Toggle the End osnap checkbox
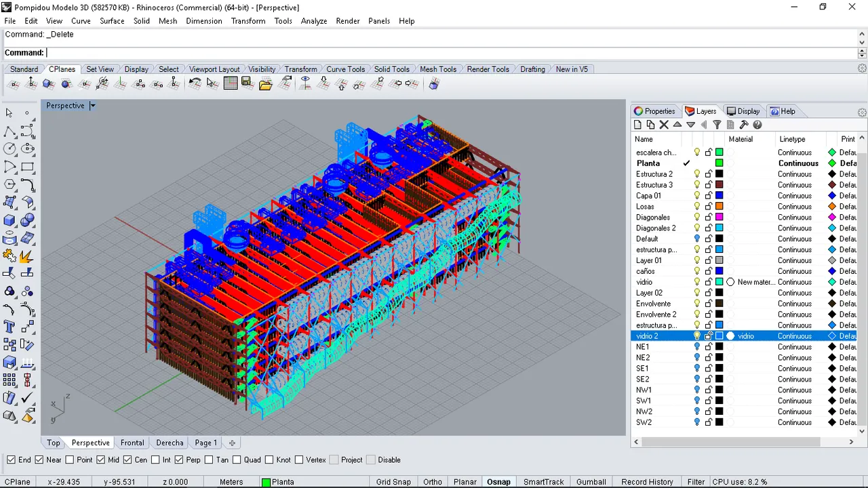This screenshot has height=488, width=868. point(11,460)
